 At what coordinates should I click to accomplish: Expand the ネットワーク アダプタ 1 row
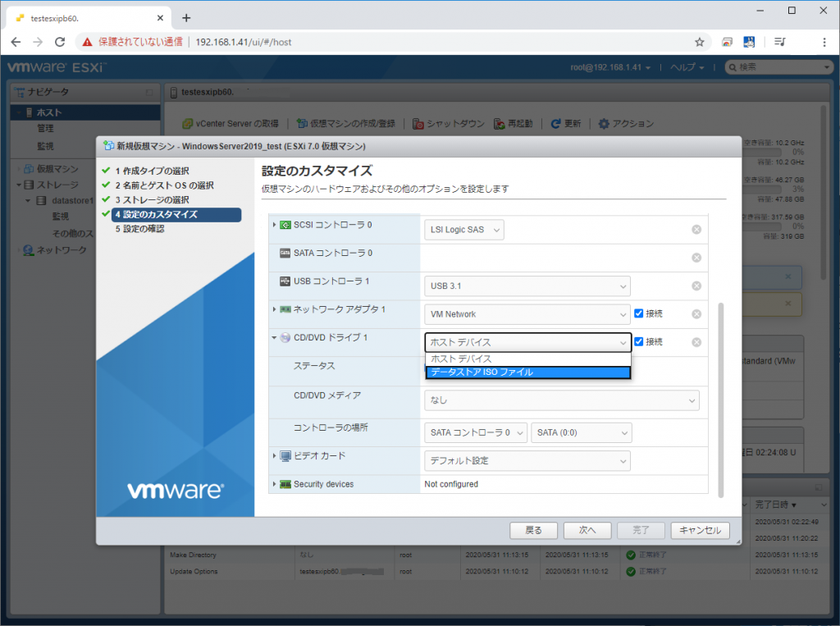[x=274, y=309]
